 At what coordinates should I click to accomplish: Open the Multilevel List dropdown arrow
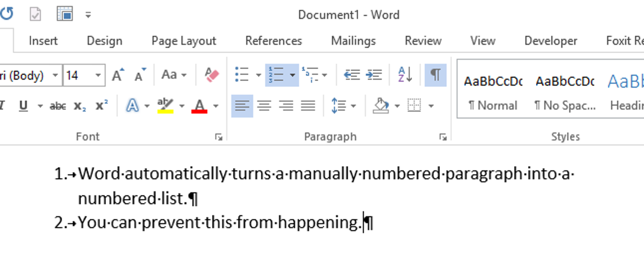click(324, 76)
